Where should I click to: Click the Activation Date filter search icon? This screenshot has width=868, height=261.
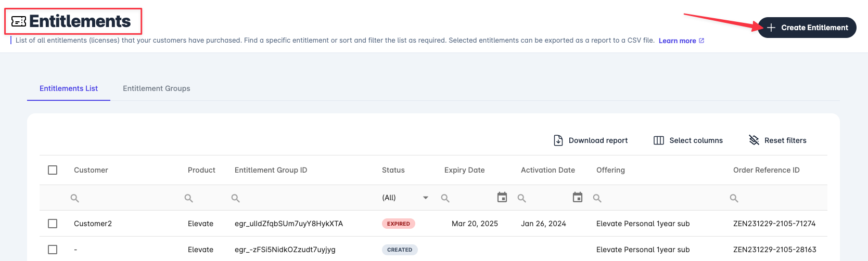tap(522, 198)
